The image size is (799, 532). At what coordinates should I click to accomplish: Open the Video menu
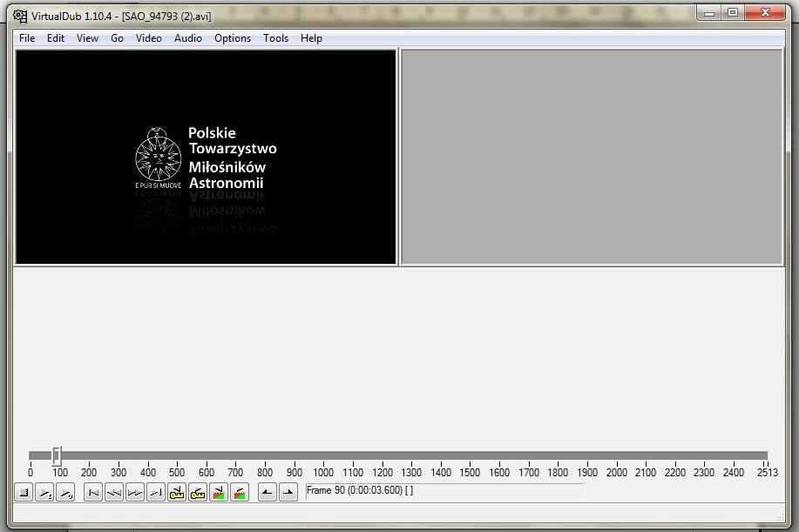coord(149,38)
